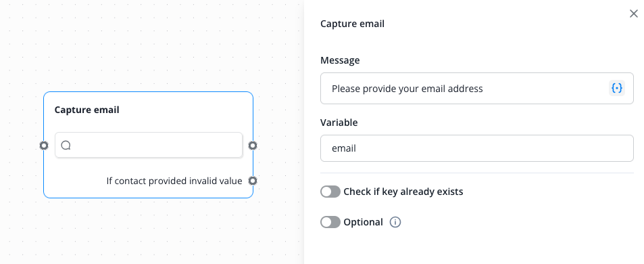Click the Capture email heading in the side panel
644x264 pixels.
[352, 24]
